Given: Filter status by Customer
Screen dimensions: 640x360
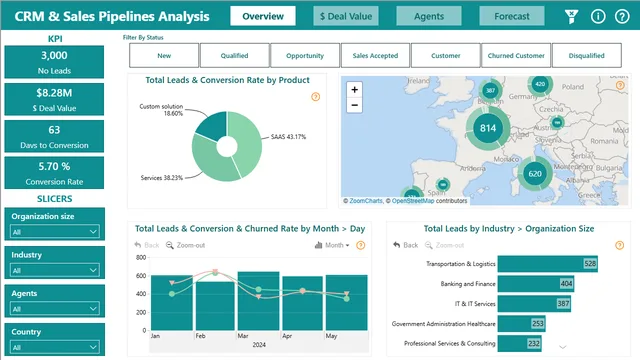Looking at the screenshot, I should 446,56.
